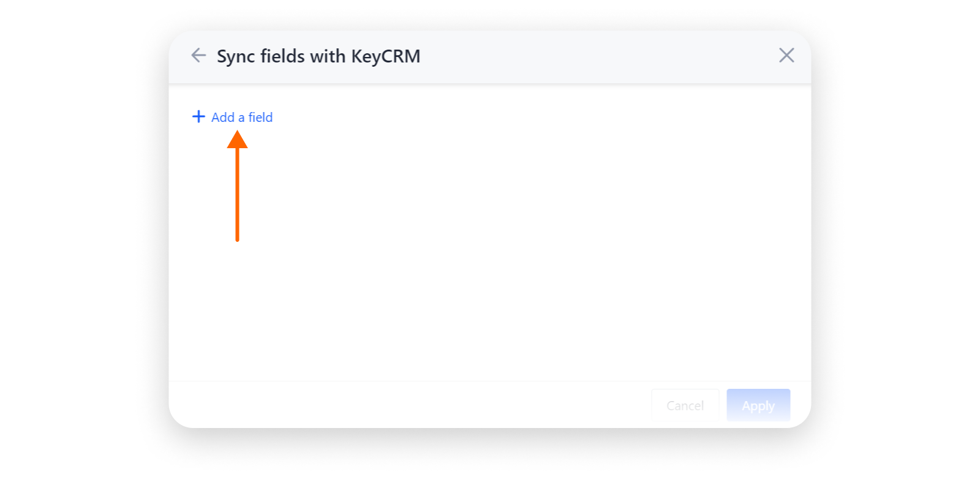Click the 'Sync fields with KeyCRM' title
This screenshot has height=477, width=980.
coord(318,56)
